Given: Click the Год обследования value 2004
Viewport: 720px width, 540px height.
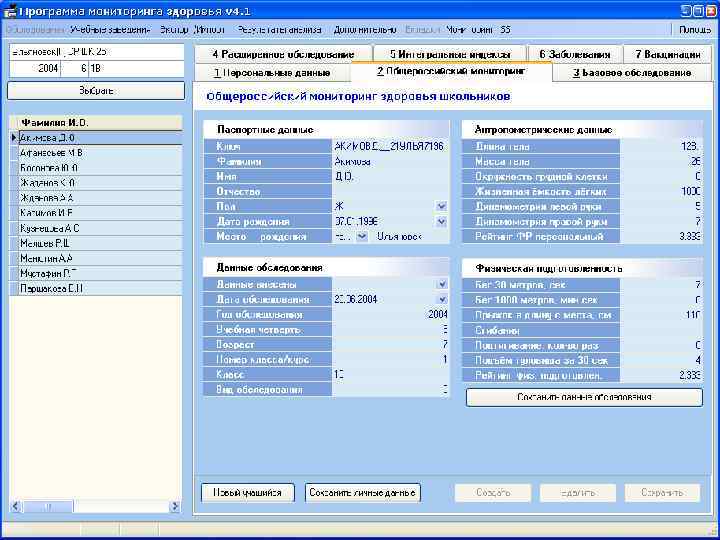Looking at the screenshot, I should point(390,315).
